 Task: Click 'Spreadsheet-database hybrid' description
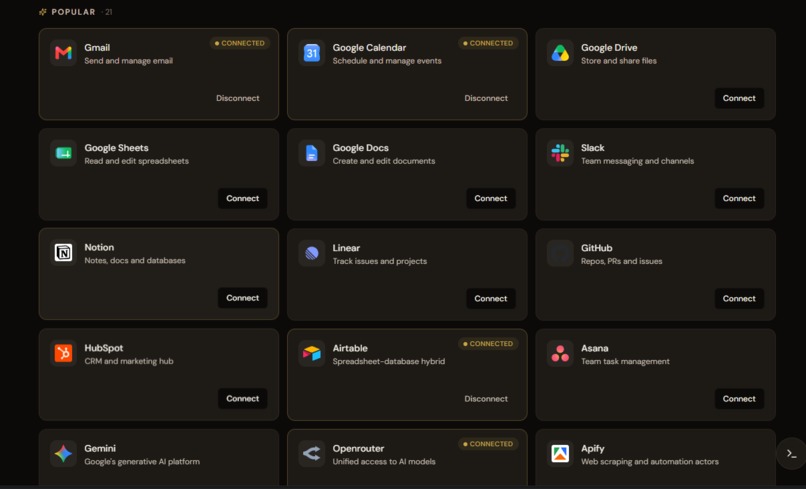(389, 361)
